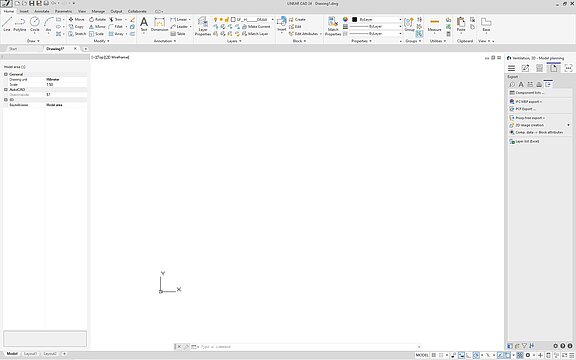The width and height of the screenshot is (576, 360).
Task: Open the Layer Properties manager
Action: coord(203,26)
